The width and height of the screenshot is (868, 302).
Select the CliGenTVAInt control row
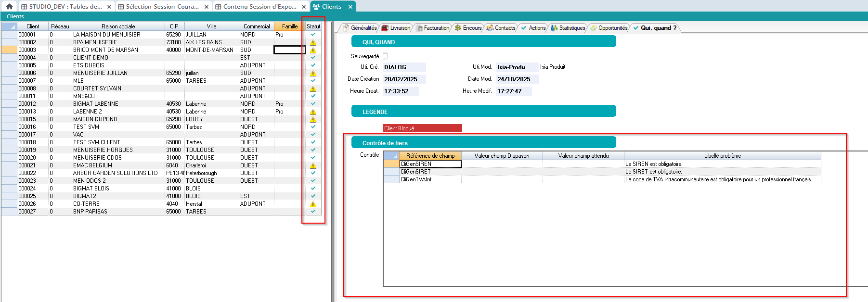[416, 179]
